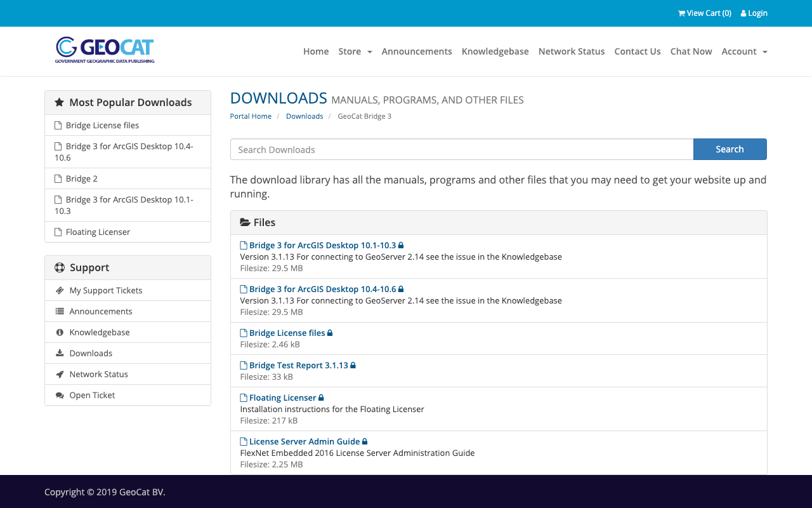Click the Downloads breadcrumb link
The height and width of the screenshot is (508, 812).
click(304, 116)
